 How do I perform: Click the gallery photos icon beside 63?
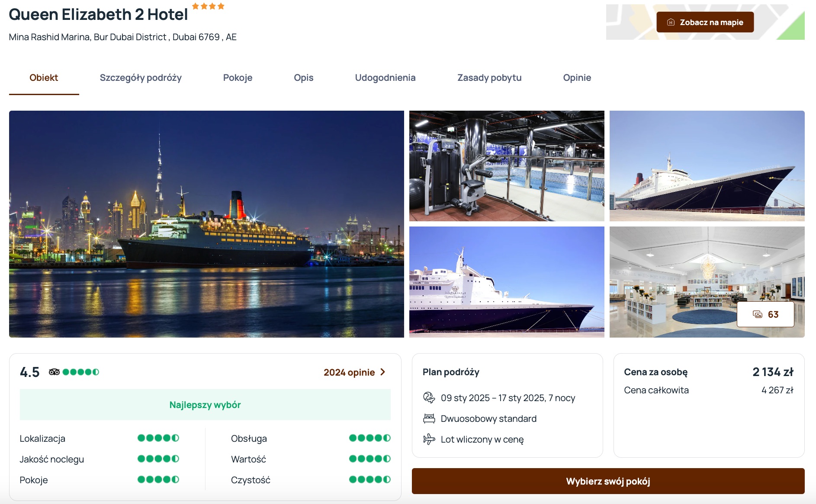[x=758, y=314]
